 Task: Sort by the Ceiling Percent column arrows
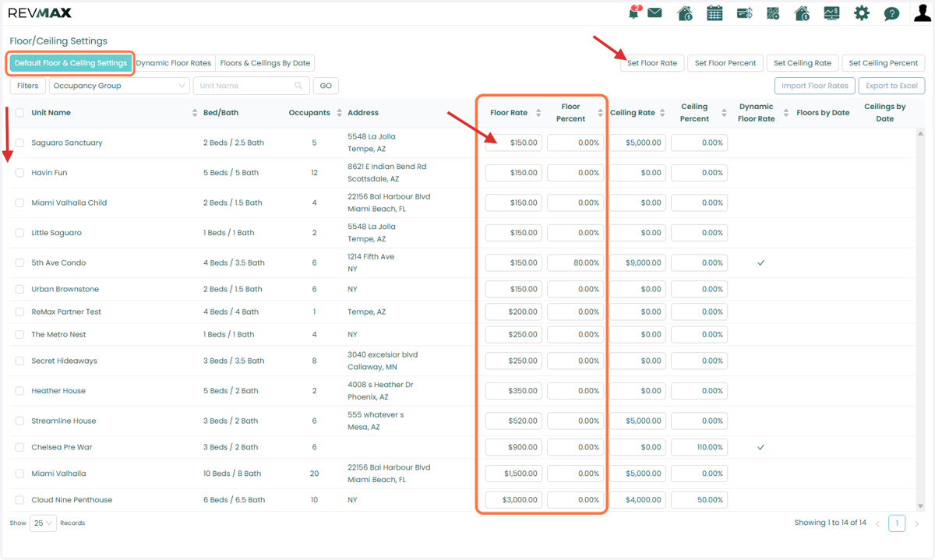click(725, 113)
